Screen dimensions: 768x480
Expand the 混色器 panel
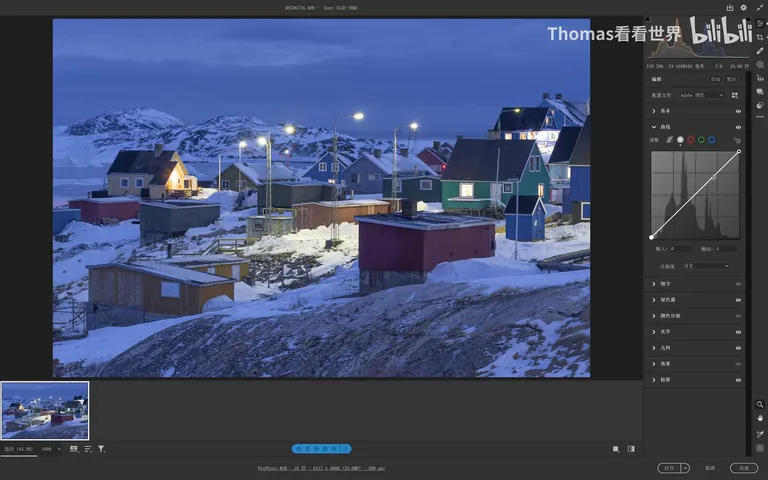coord(654,300)
